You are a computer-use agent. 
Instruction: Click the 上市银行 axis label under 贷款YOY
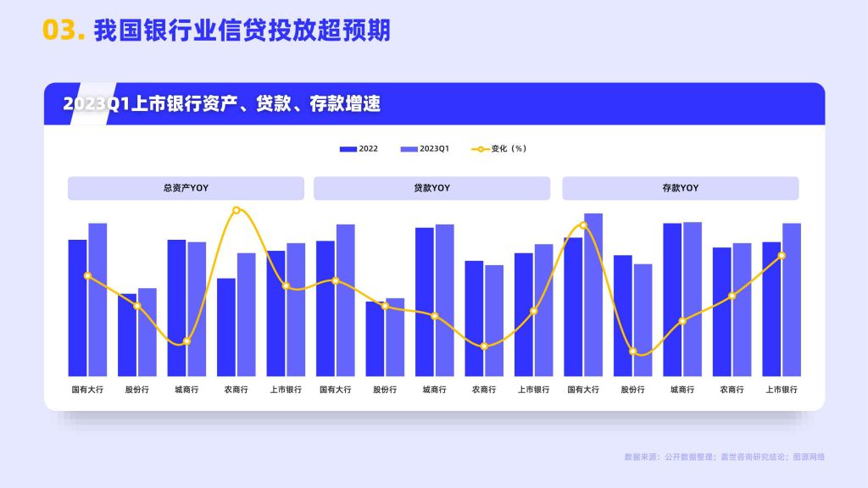pyautogui.click(x=534, y=390)
